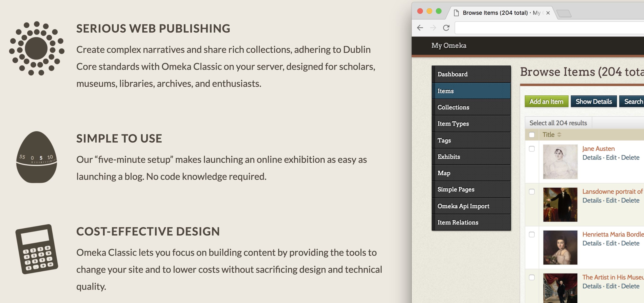Viewport: 644px width, 303px height.
Task: Open Details for Lansdowne portrait
Action: point(592,200)
